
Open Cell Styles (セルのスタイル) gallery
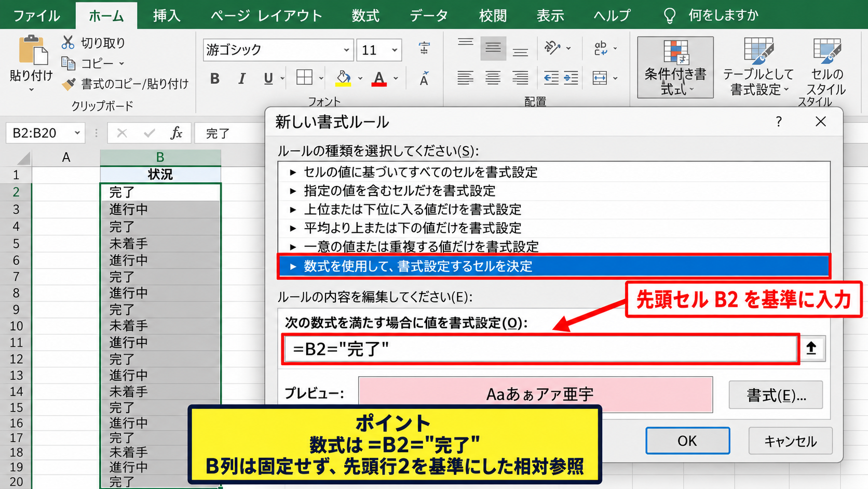pos(826,67)
